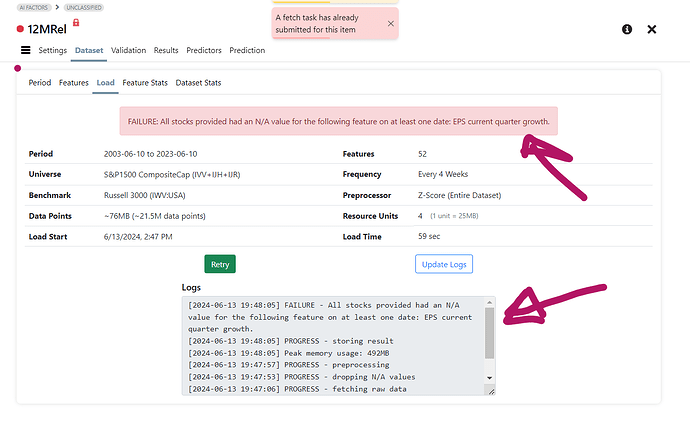Open the hamburger menu beside Settings

(x=26, y=50)
